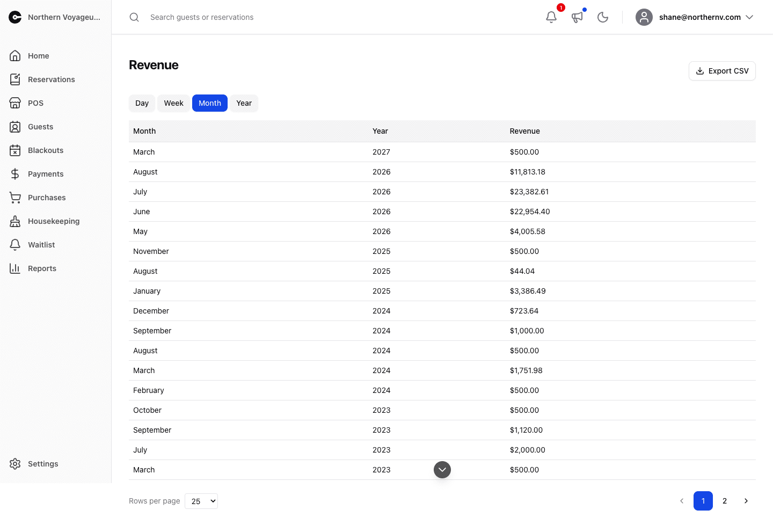This screenshot has width=773, height=532.
Task: Switch to the Year tab
Action: tap(244, 103)
